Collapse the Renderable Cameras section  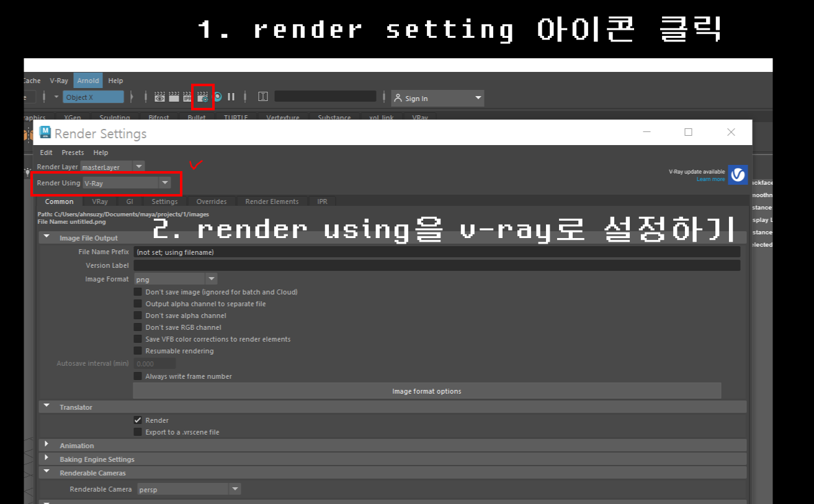[x=47, y=472]
